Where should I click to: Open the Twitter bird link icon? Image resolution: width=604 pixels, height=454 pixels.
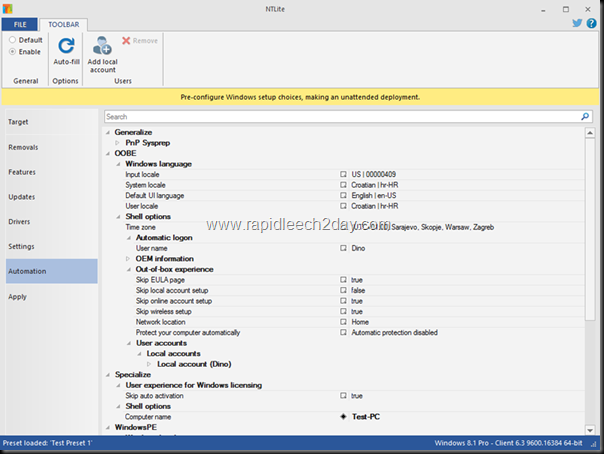pos(577,23)
